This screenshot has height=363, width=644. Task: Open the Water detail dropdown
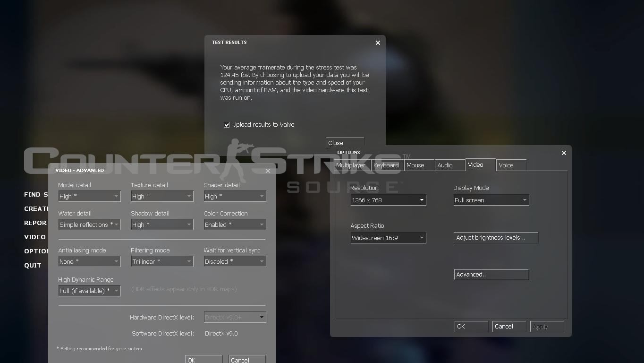[89, 225]
